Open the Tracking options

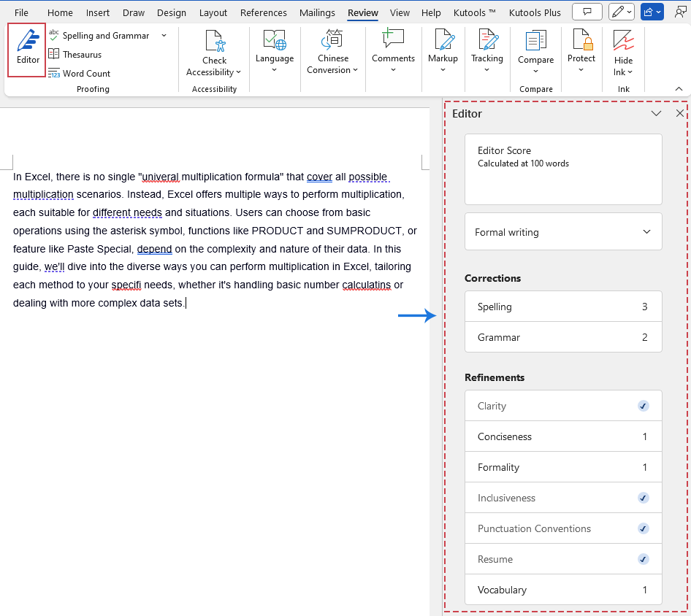click(x=486, y=50)
